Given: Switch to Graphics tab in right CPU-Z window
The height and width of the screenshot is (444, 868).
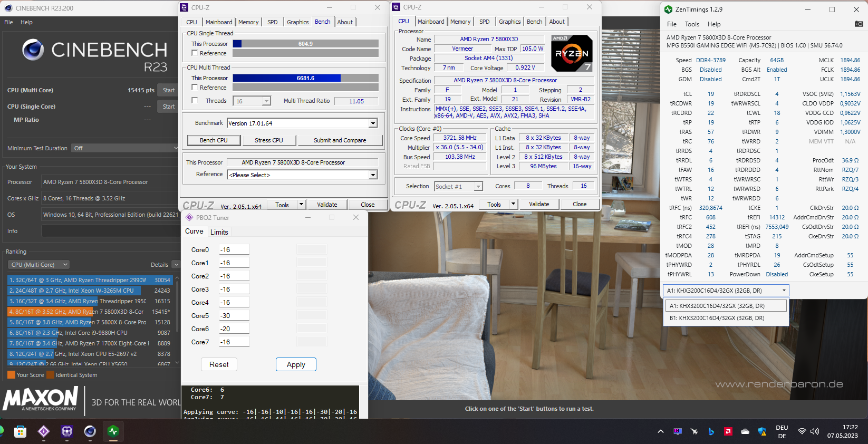Looking at the screenshot, I should (509, 22).
